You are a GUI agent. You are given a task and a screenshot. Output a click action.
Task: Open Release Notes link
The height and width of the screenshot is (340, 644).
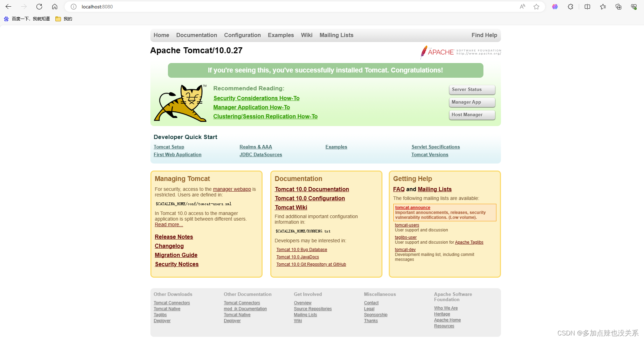click(x=174, y=237)
